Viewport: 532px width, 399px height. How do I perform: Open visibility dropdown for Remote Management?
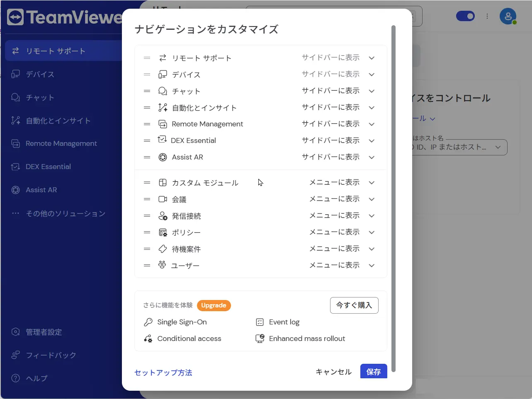pos(372,124)
